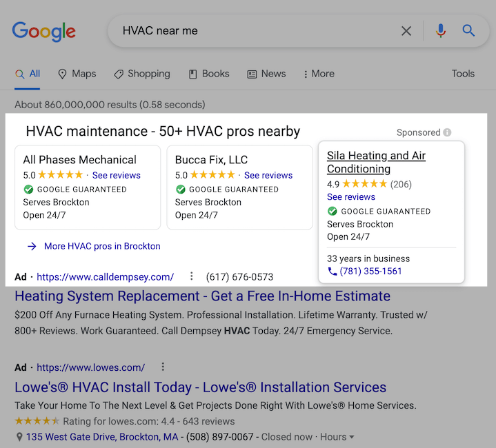
Task: Click the phone icon in Sila card
Action: point(332,272)
